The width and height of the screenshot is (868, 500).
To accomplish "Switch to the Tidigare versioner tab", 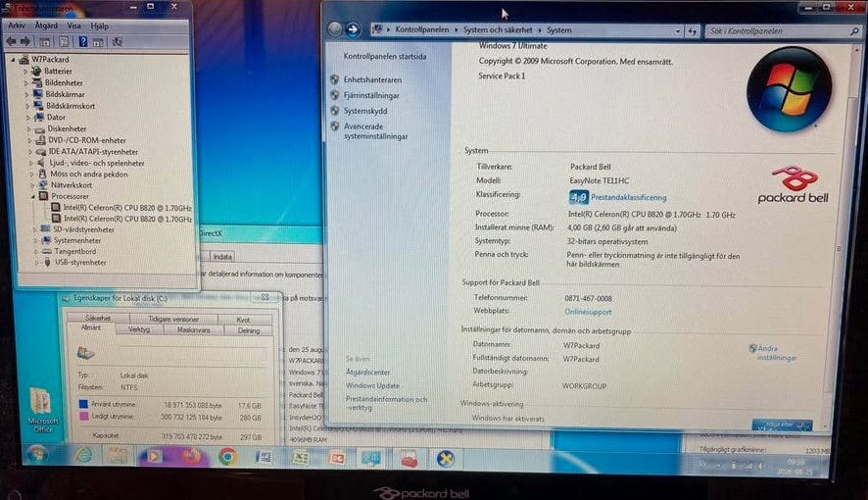I will click(173, 319).
